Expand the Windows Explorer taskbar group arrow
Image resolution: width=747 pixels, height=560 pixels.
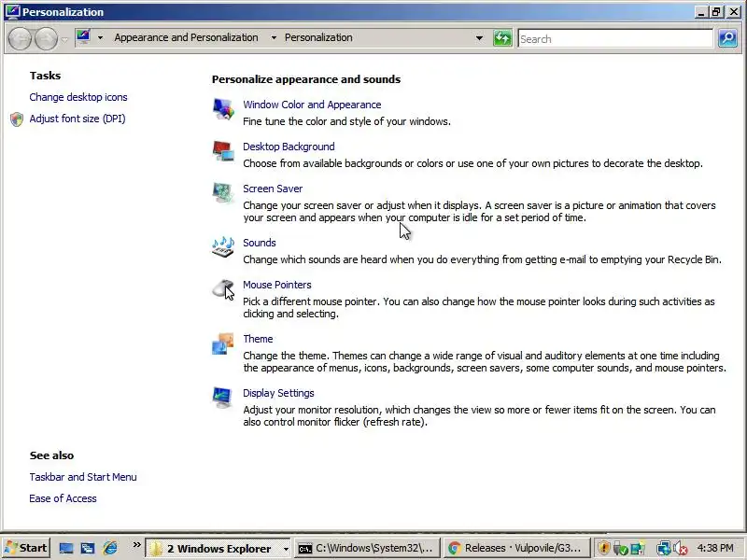click(x=286, y=549)
